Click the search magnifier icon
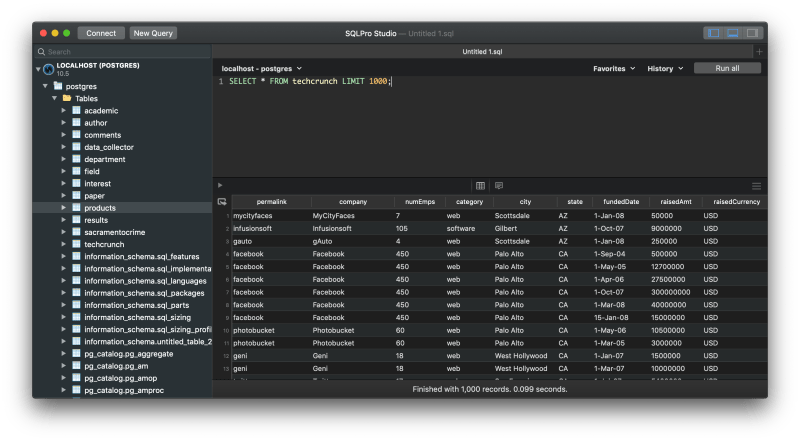This screenshot has height=441, width=800. 41,52
